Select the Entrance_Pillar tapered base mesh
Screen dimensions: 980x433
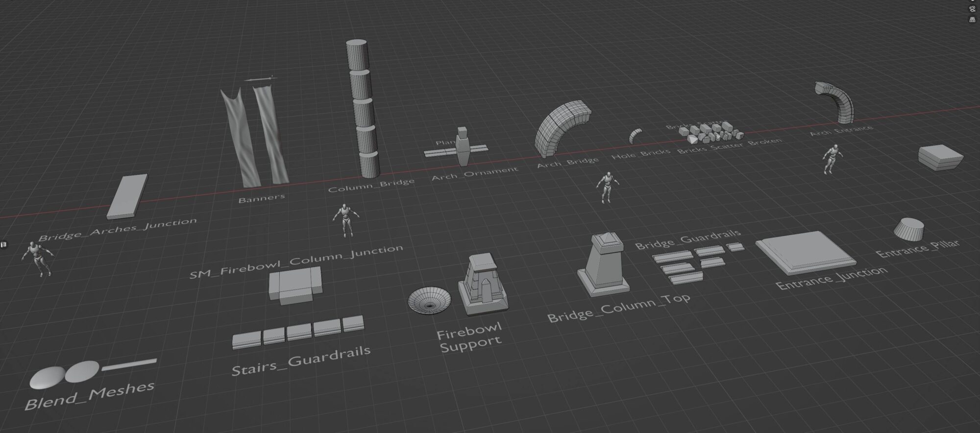(x=909, y=229)
